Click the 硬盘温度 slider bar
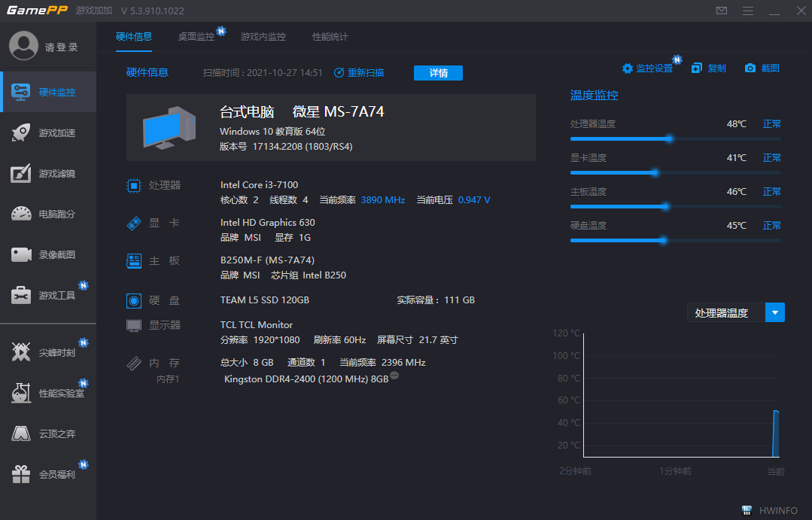812x520 pixels. pos(675,240)
